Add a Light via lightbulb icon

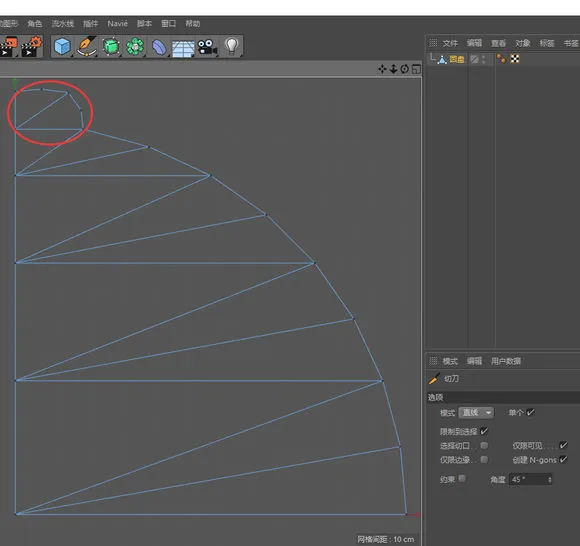coord(232,47)
